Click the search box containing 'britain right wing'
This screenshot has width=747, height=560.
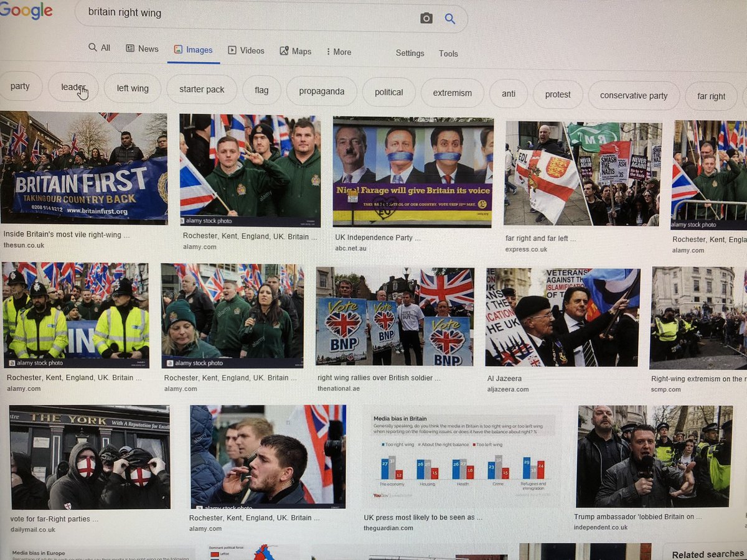[271, 17]
